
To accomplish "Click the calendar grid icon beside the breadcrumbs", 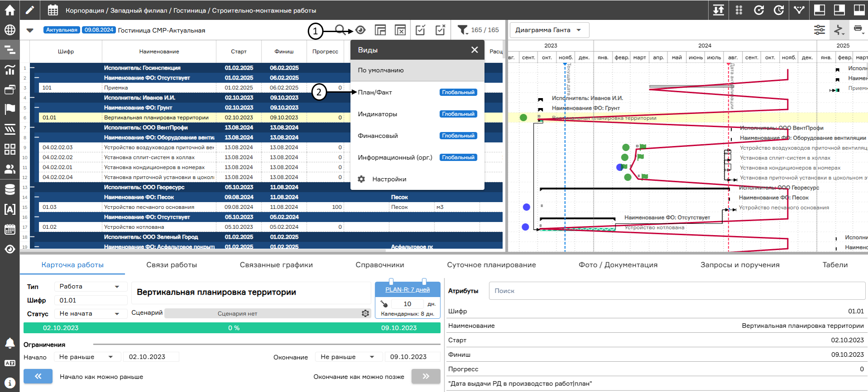I will click(53, 10).
